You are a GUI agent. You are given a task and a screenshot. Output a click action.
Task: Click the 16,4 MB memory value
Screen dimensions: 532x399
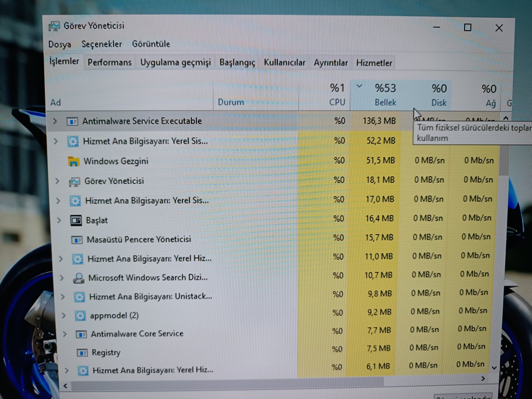[x=379, y=218]
